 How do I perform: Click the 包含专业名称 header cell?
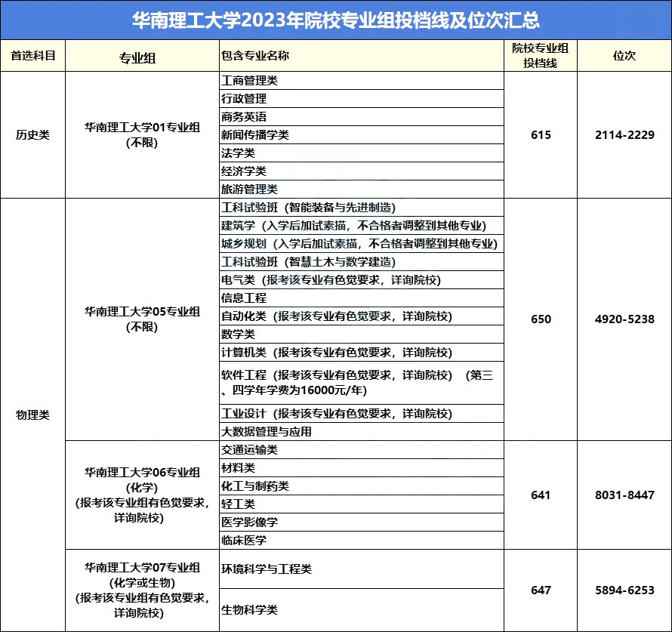point(361,56)
